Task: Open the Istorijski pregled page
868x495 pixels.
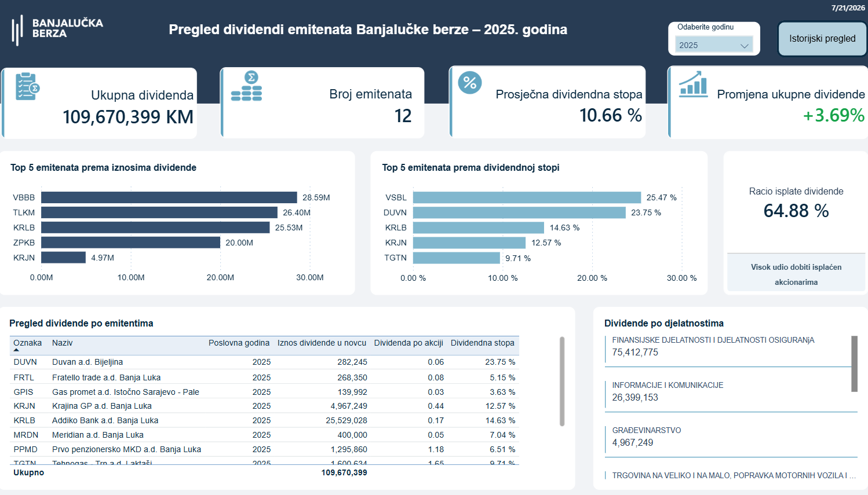Action: coord(822,39)
